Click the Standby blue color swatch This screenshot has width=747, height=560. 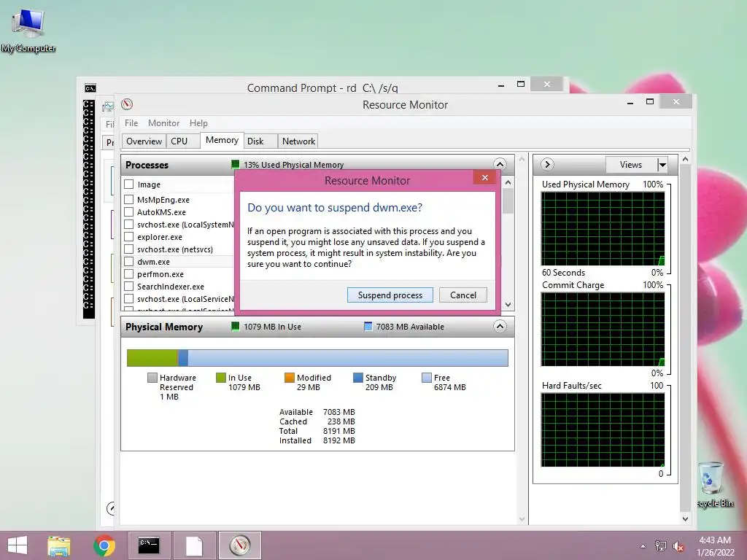(357, 378)
